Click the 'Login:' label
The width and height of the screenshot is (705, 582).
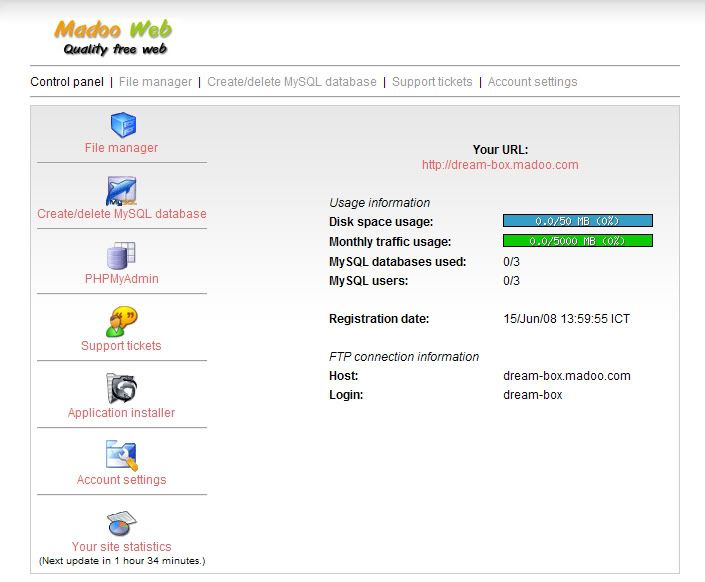(x=346, y=394)
